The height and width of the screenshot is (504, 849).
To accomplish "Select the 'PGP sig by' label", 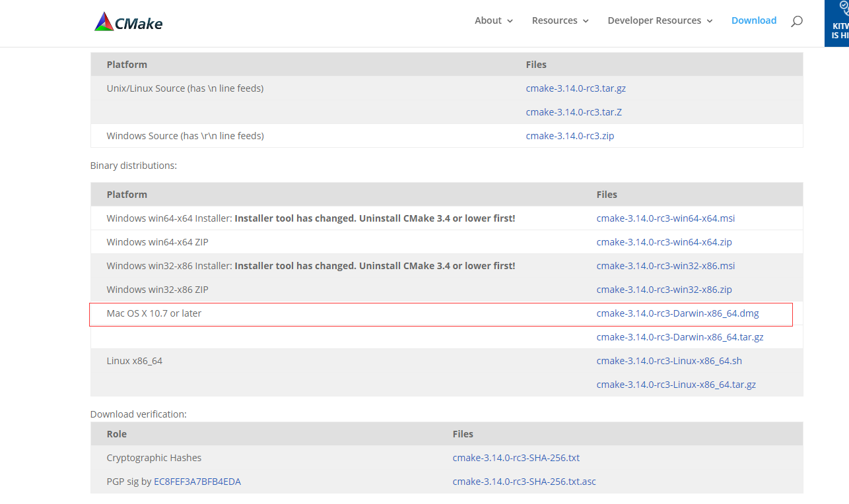I will pos(129,482).
